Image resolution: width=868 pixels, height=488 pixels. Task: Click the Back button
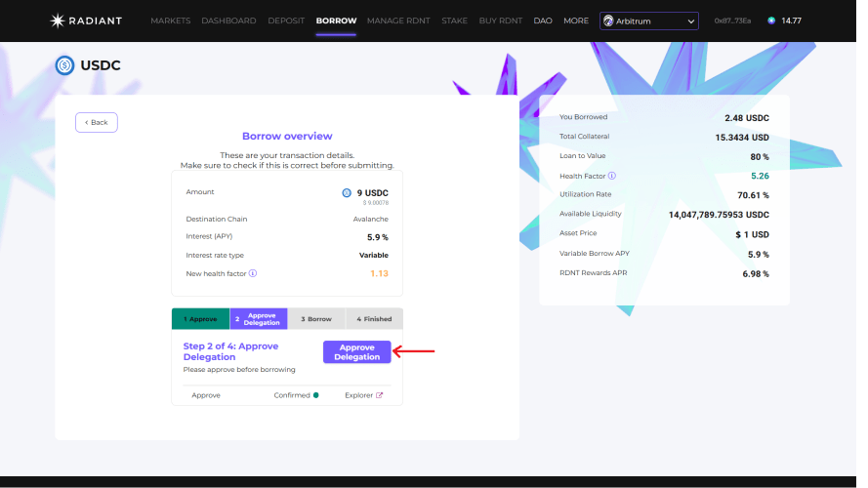tap(97, 122)
